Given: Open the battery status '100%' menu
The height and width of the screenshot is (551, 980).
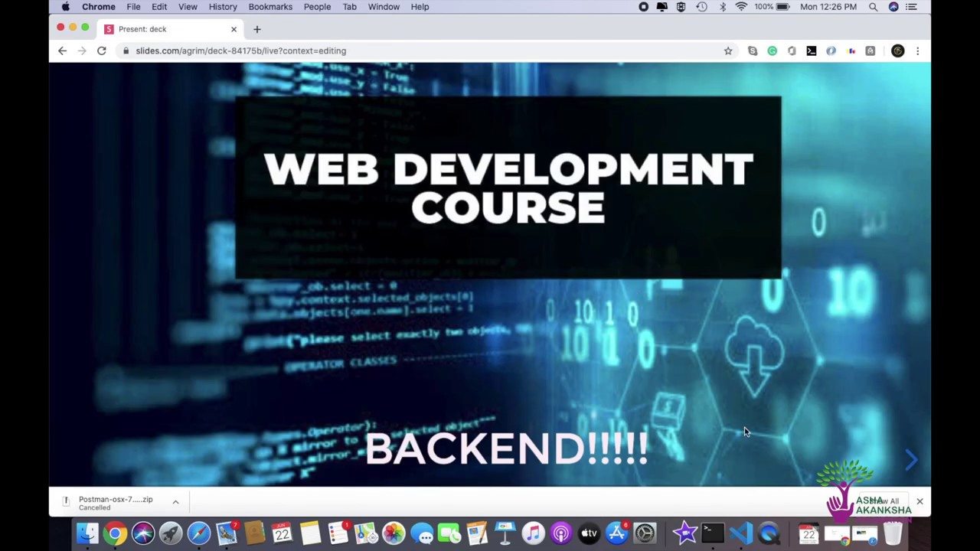Looking at the screenshot, I should [x=772, y=7].
